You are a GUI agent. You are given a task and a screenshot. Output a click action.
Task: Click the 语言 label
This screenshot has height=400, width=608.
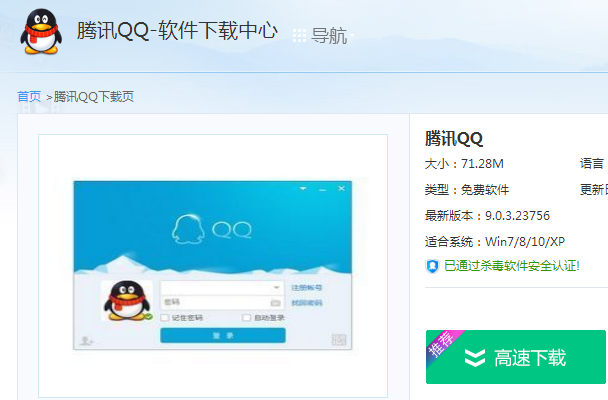592,164
